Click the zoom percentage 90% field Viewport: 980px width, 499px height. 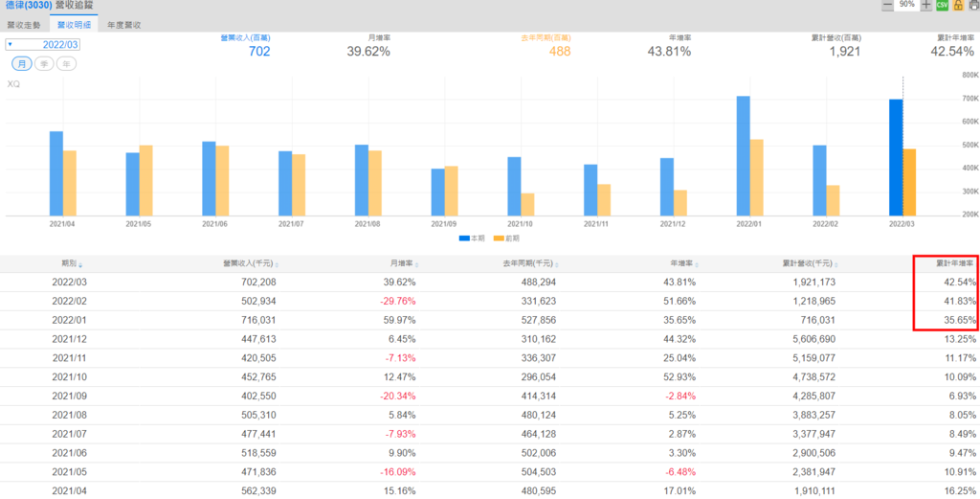(906, 5)
